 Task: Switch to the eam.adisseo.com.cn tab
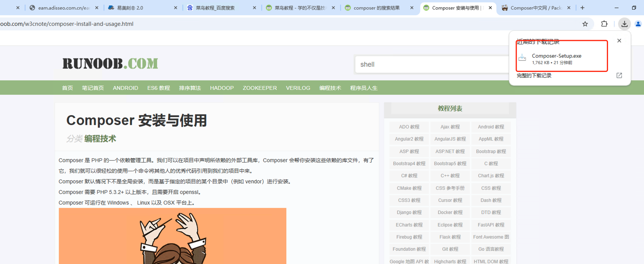point(63,8)
